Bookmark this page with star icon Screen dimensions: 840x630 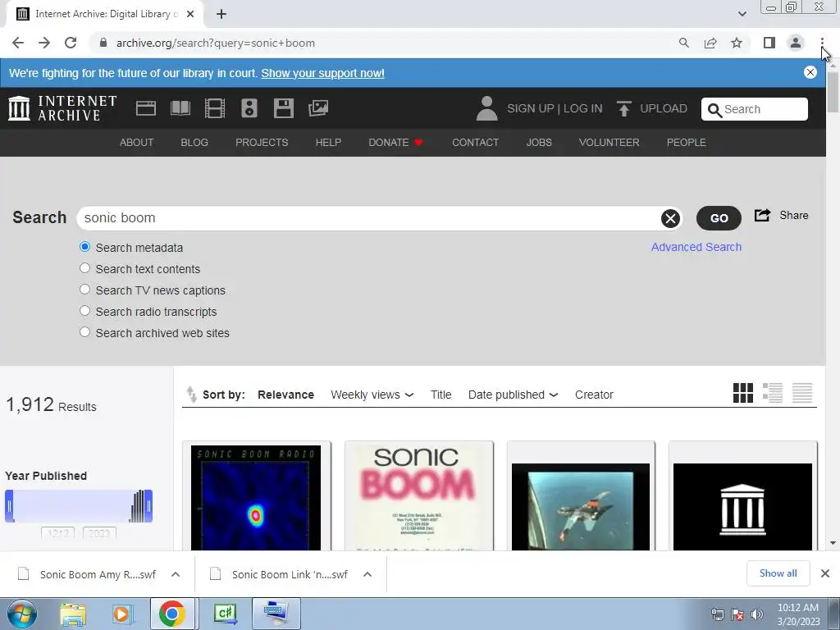point(737,43)
